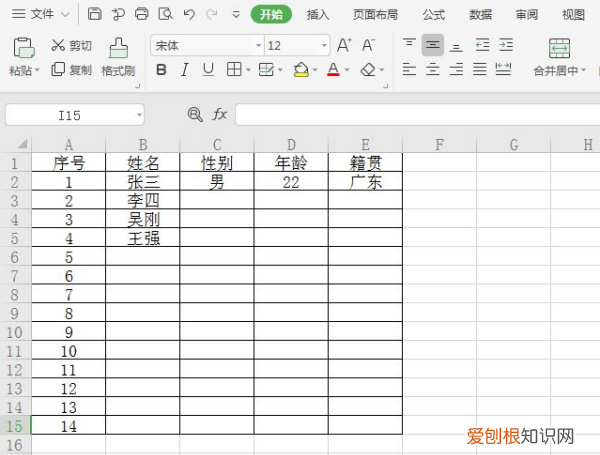Apply red font color A
This screenshot has height=455, width=600.
click(333, 70)
